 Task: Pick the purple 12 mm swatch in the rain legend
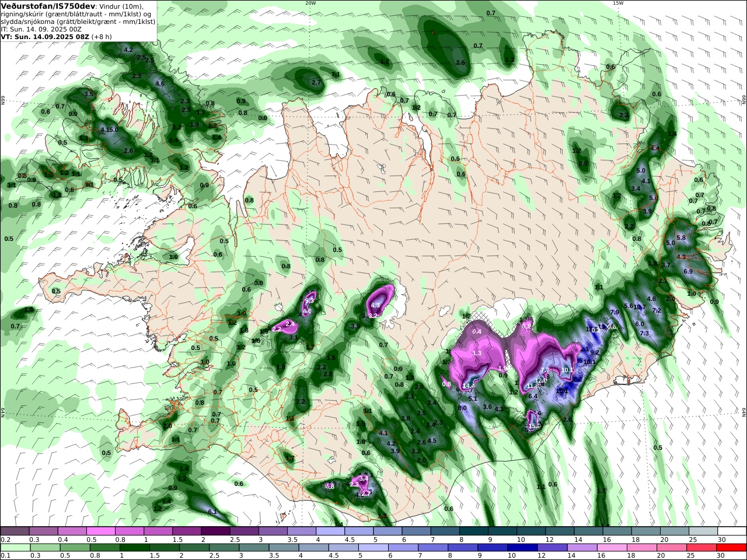pos(551,548)
